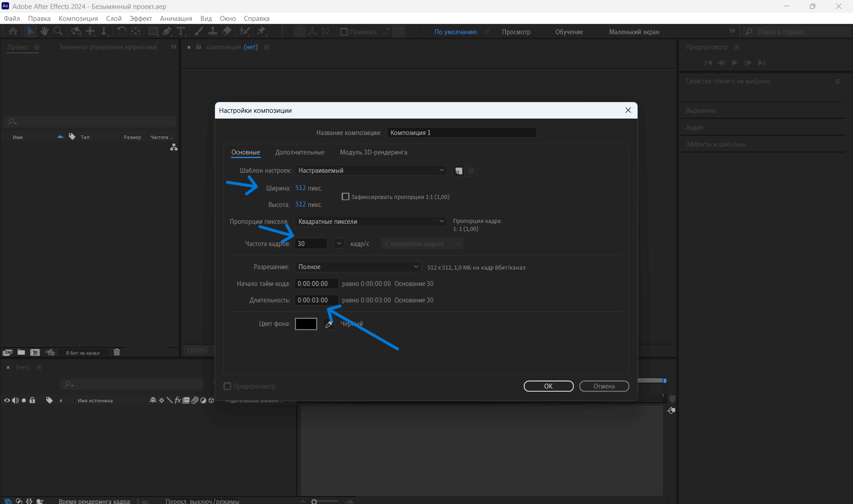
Task: Select the Rectangle shape tool
Action: coord(153,32)
